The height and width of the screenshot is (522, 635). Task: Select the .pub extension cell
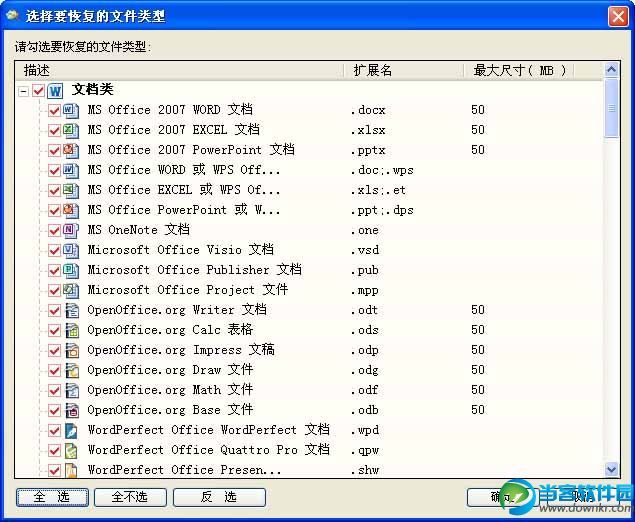(364, 271)
